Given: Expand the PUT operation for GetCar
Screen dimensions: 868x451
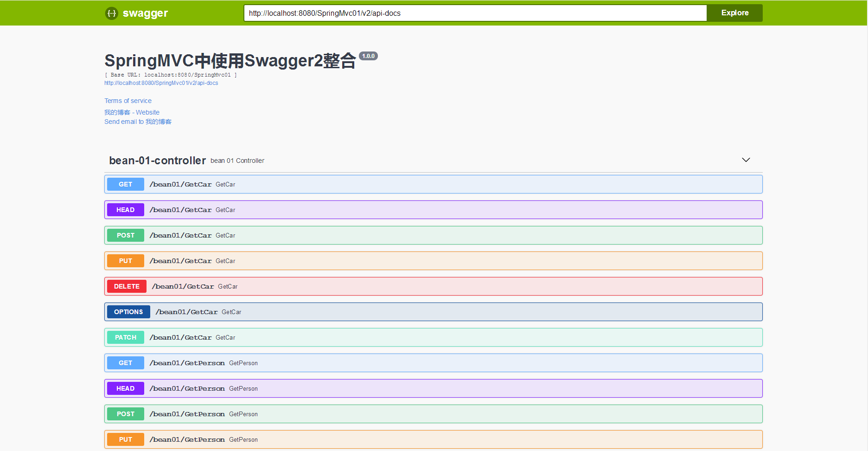Looking at the screenshot, I should (x=434, y=261).
